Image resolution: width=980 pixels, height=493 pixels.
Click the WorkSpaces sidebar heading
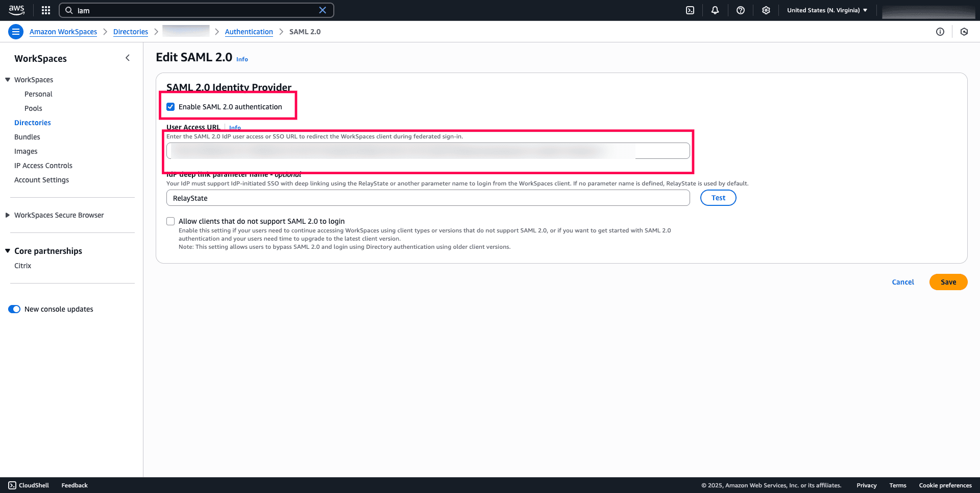pyautogui.click(x=40, y=58)
